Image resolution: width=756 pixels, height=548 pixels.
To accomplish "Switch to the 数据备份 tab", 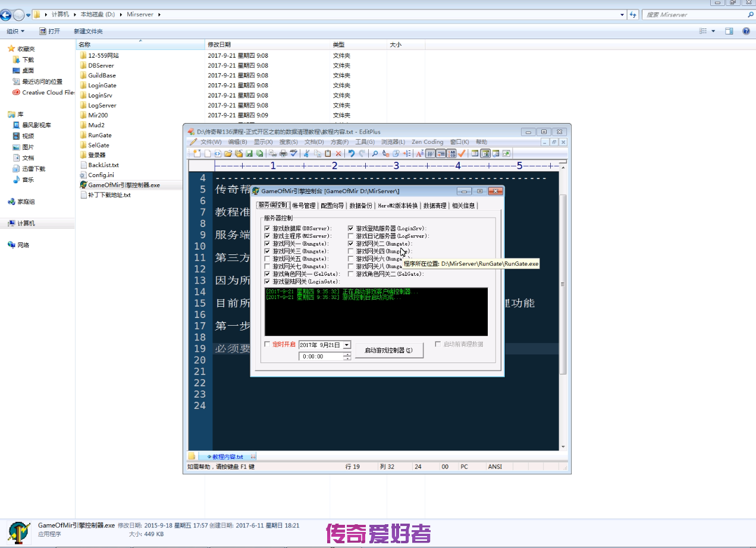I will tap(360, 206).
